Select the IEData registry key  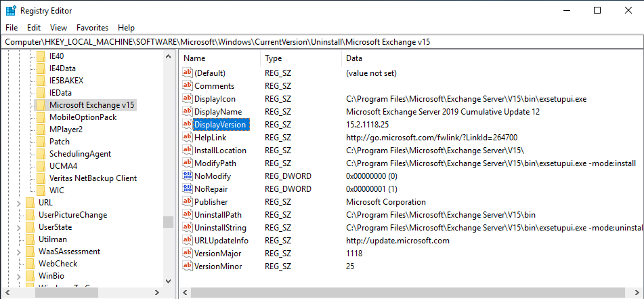click(x=60, y=93)
